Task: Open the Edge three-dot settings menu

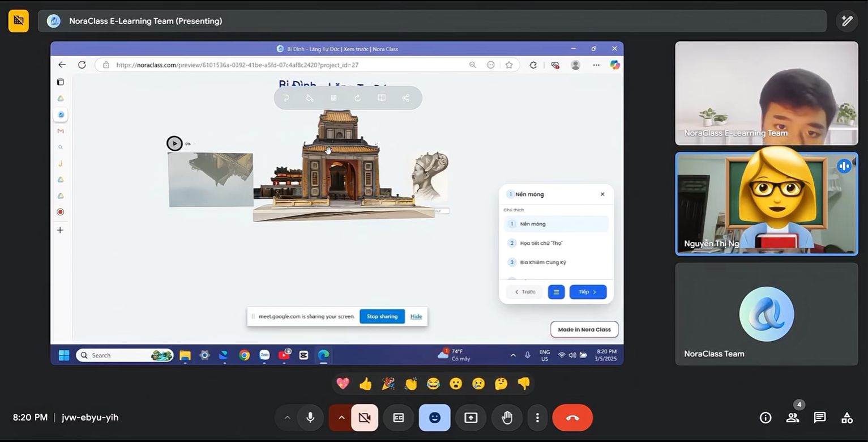Action: (x=596, y=65)
